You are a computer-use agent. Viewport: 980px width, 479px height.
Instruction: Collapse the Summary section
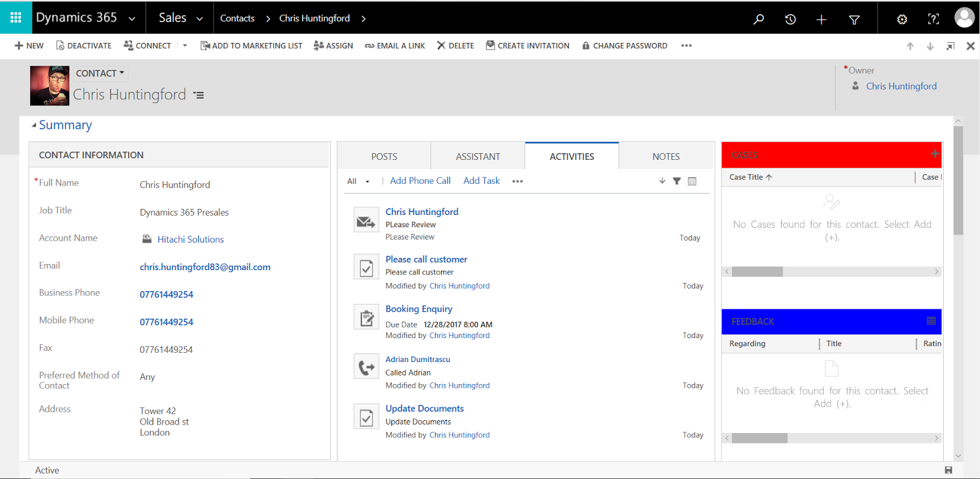(x=34, y=126)
